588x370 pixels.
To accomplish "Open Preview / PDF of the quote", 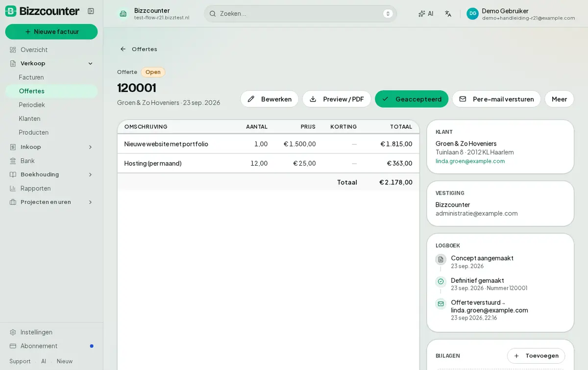I will pyautogui.click(x=337, y=99).
